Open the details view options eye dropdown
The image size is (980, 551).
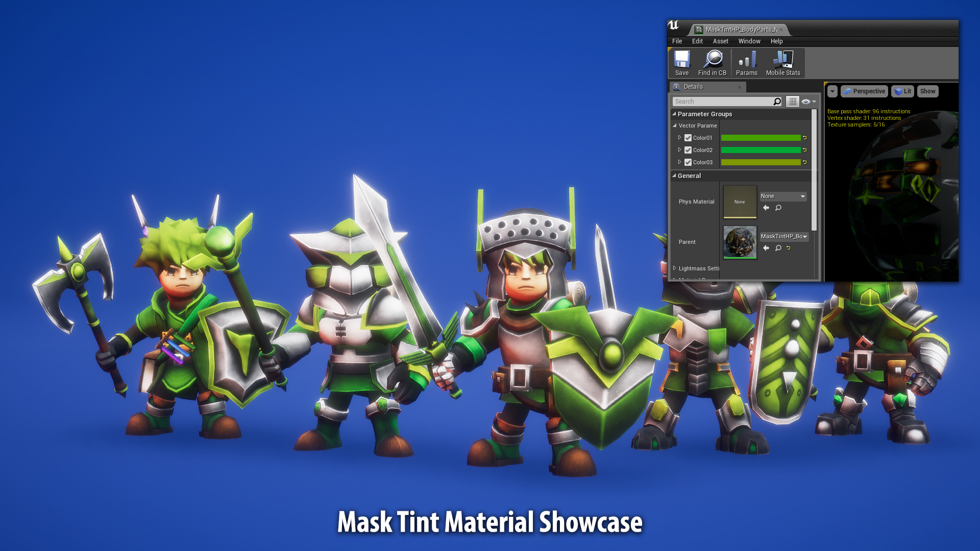coord(808,102)
